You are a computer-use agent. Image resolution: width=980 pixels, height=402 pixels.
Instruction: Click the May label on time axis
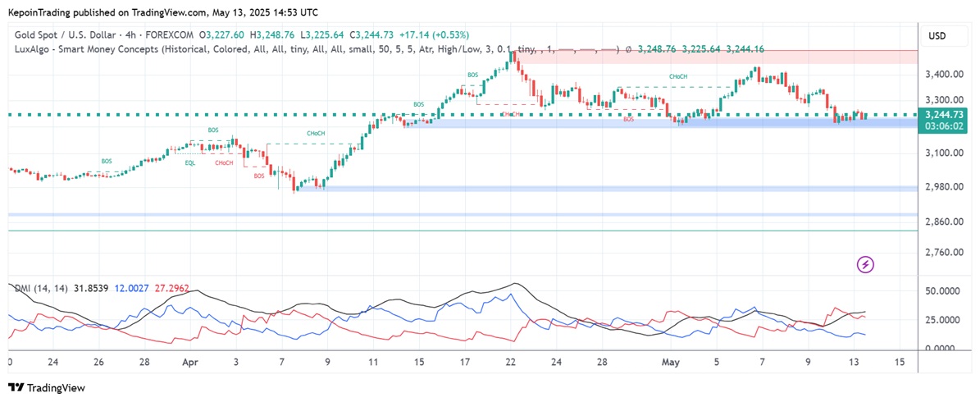(x=672, y=362)
